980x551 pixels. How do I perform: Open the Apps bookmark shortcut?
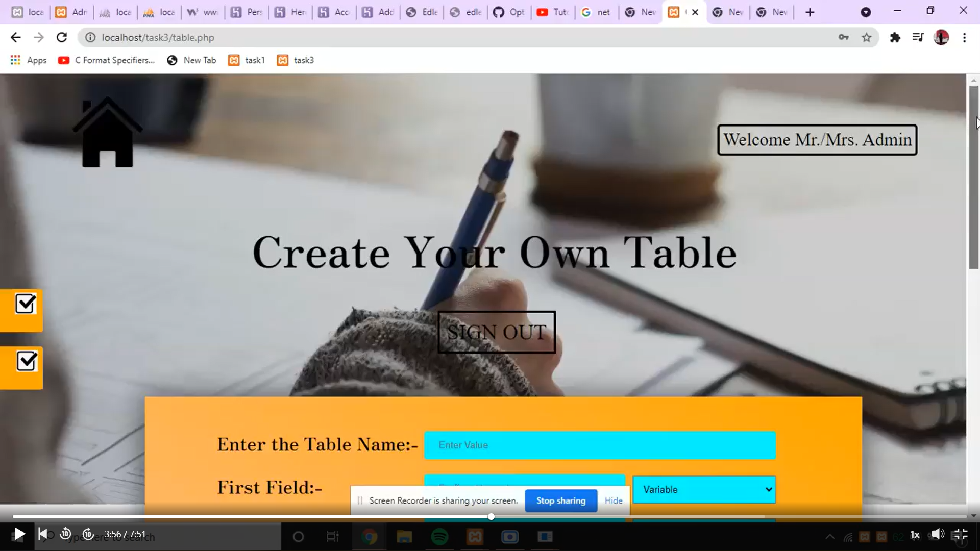29,60
